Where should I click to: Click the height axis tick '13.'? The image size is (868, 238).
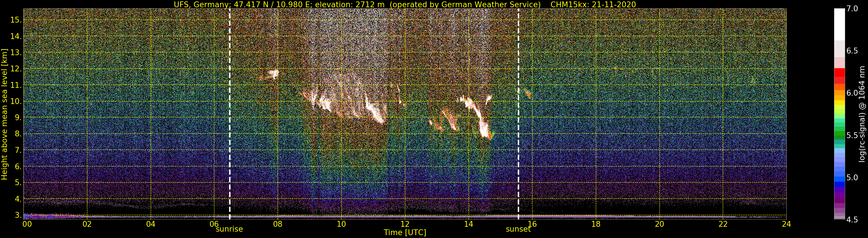pyautogui.click(x=16, y=53)
